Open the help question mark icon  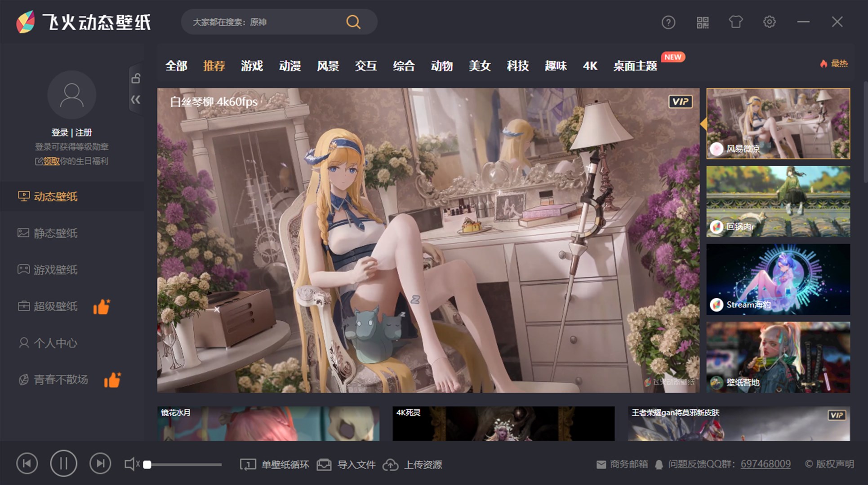(668, 22)
